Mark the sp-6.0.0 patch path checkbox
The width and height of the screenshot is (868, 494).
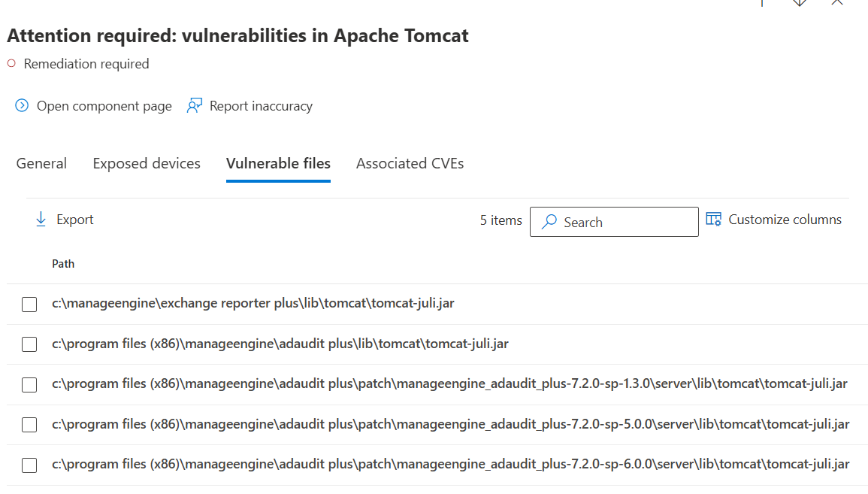point(29,465)
